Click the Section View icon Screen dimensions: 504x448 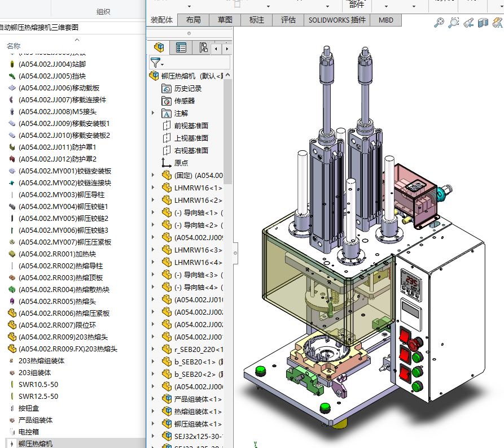tap(483, 23)
